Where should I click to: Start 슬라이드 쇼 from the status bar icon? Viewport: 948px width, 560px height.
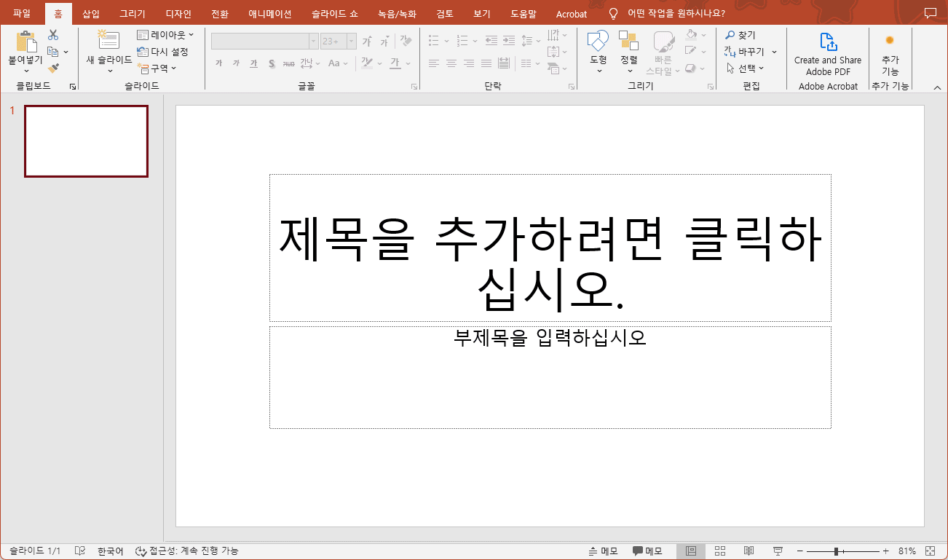777,551
